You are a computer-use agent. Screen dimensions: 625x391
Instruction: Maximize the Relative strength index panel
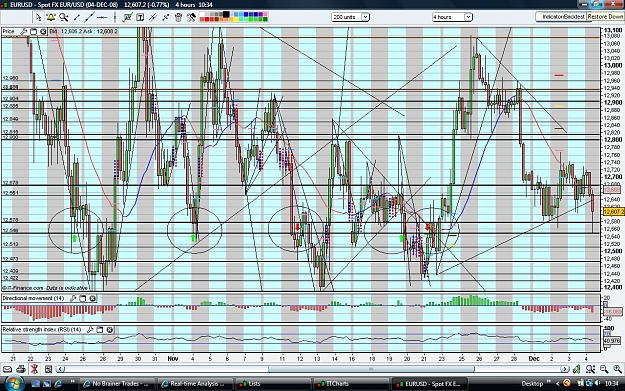click(100, 330)
